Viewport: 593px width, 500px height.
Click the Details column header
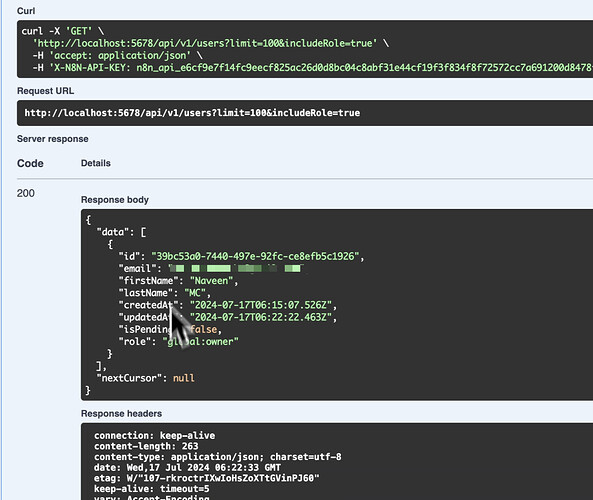pos(96,163)
